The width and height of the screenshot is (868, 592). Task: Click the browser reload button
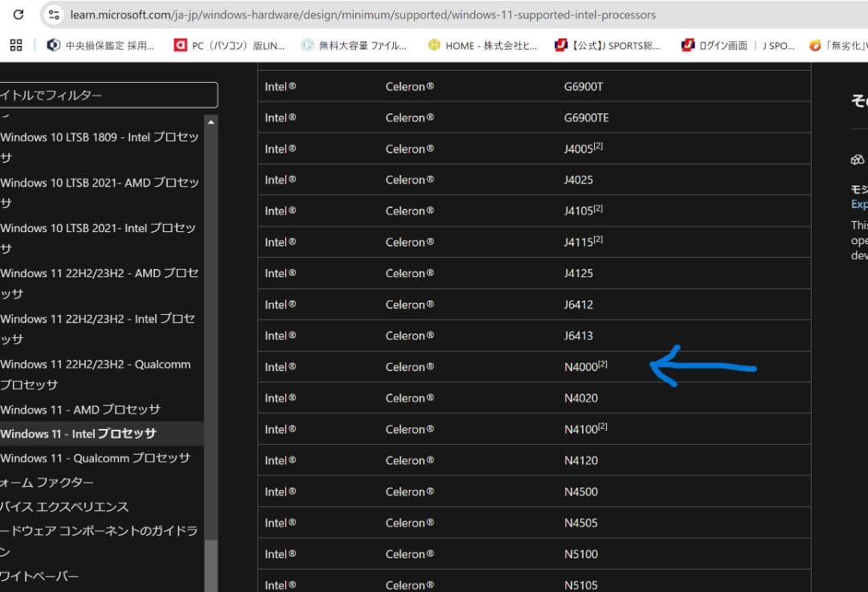18,14
